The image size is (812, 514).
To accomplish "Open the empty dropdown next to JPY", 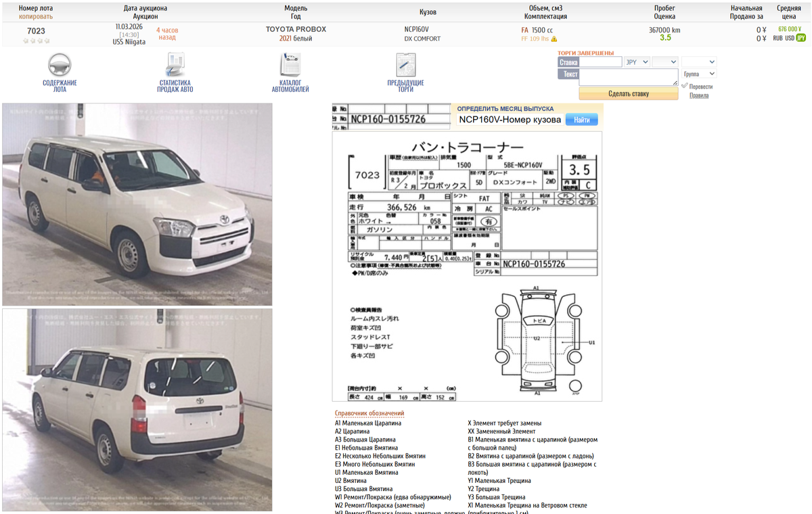I will (664, 62).
